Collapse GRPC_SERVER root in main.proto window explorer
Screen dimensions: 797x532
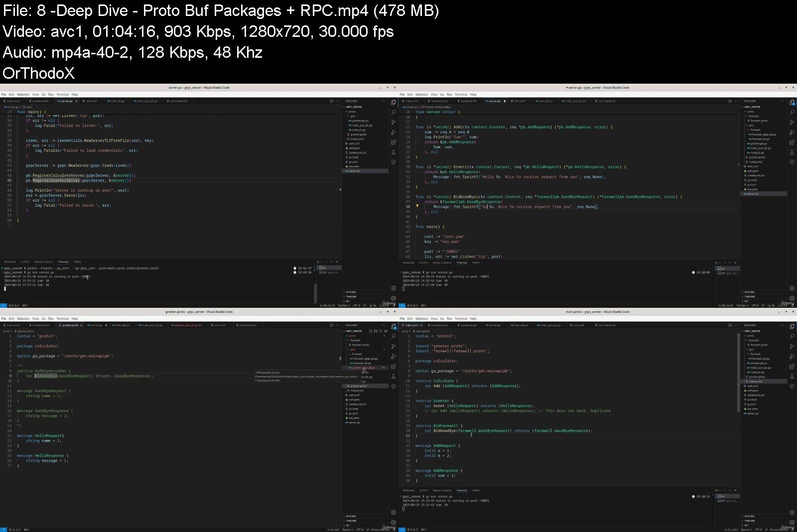coord(752,331)
